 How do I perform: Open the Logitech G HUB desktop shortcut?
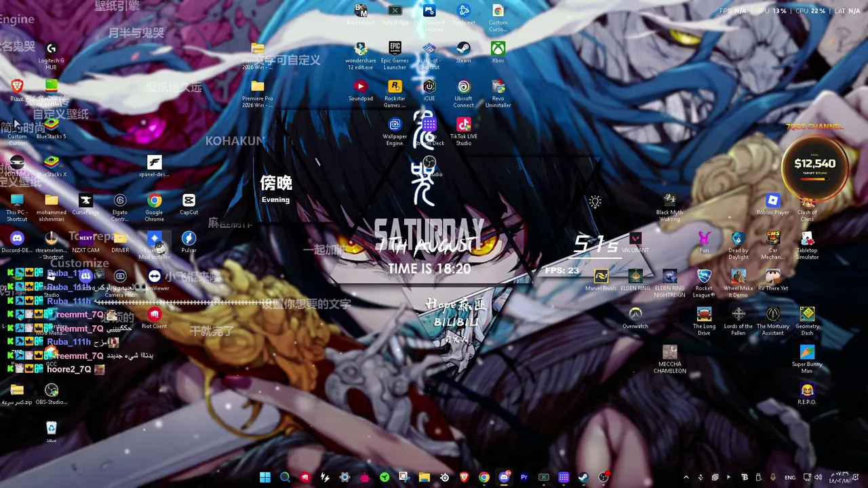[x=52, y=54]
